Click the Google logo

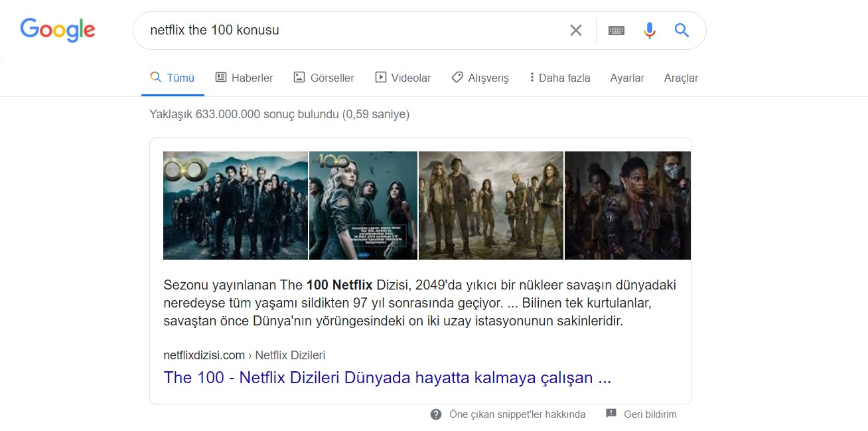pos(58,30)
